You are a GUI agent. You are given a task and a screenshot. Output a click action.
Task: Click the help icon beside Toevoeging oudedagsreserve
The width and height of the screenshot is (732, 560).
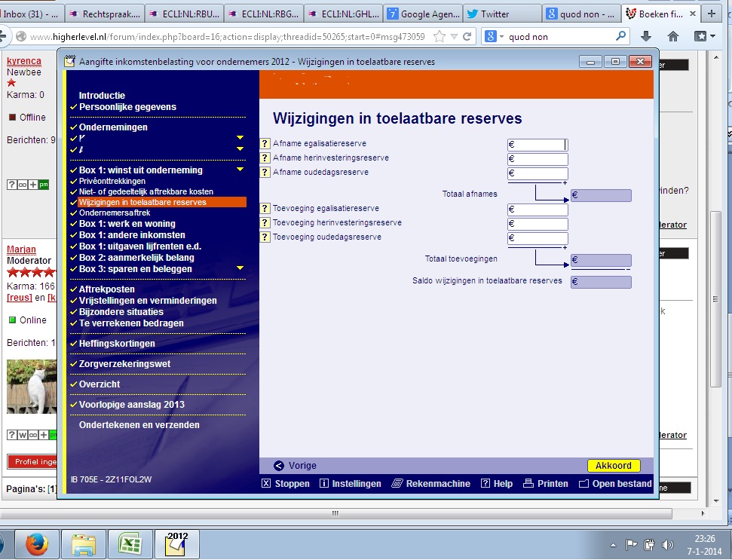265,237
